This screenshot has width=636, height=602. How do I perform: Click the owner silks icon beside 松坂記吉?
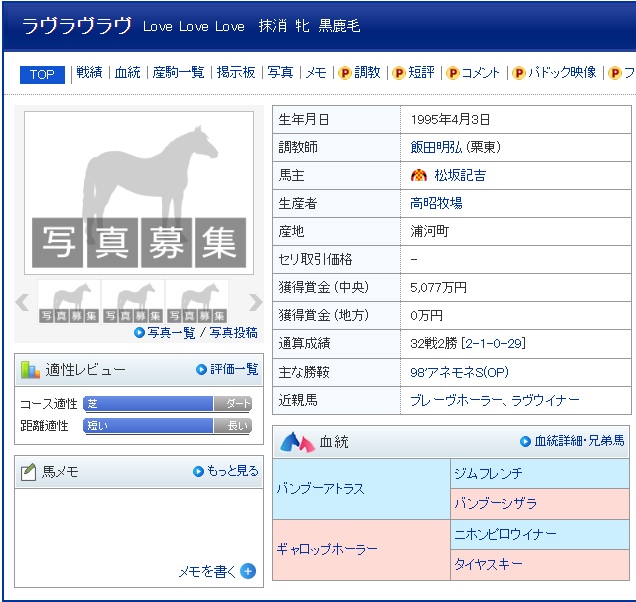(419, 175)
